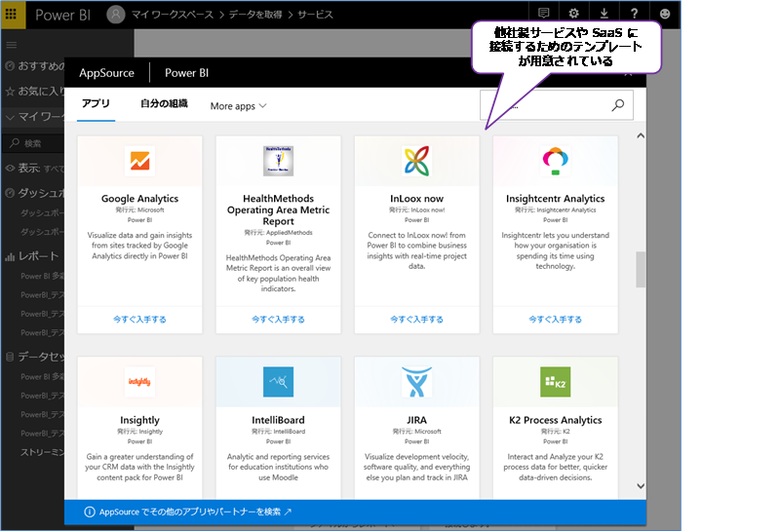The image size is (780, 532).
Task: Open HealthMethods Operating Area Metric Report title
Action: point(278,209)
